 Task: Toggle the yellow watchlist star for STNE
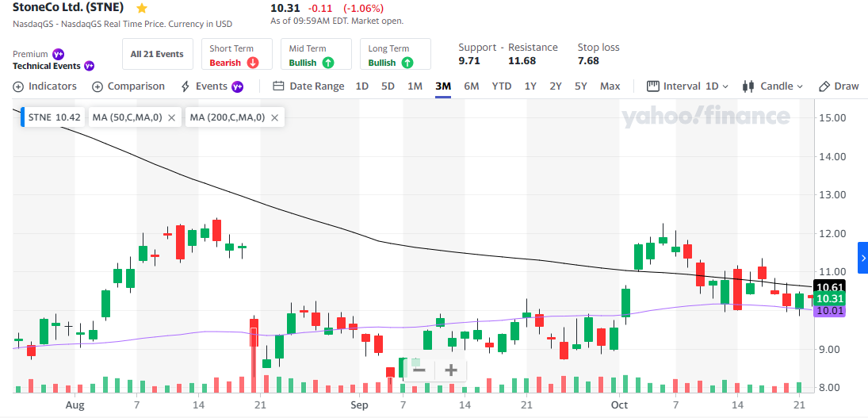142,8
